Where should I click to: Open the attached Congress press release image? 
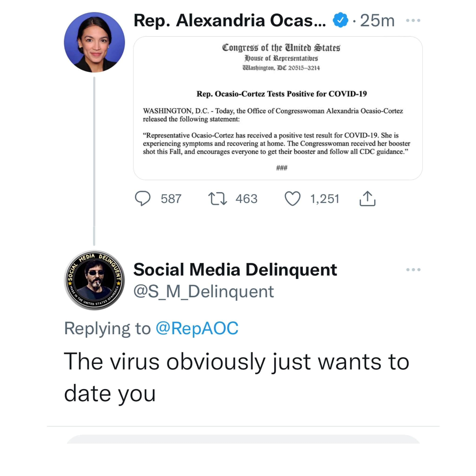coord(278,108)
